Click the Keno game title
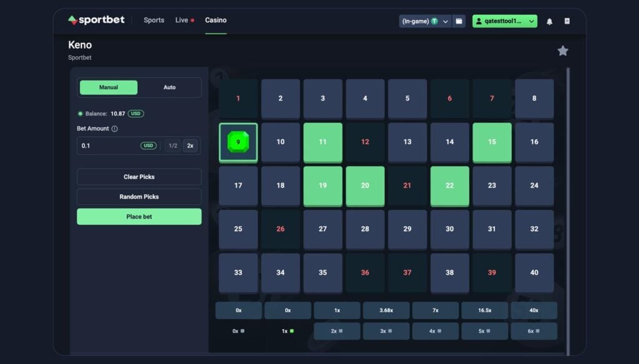The height and width of the screenshot is (364, 639). coord(80,45)
